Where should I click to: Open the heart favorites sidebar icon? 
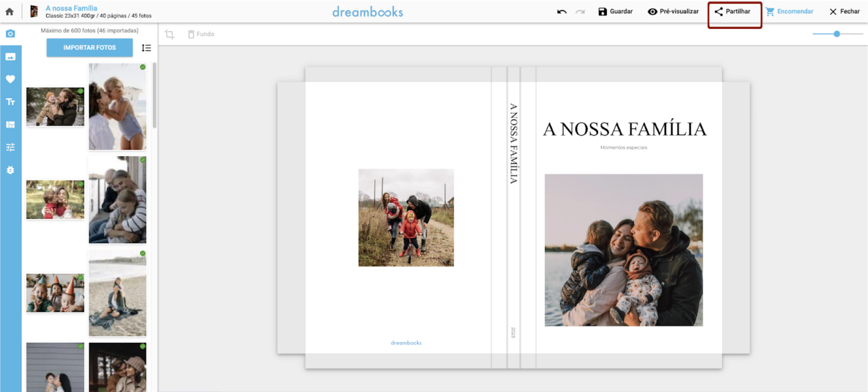pyautogui.click(x=10, y=79)
